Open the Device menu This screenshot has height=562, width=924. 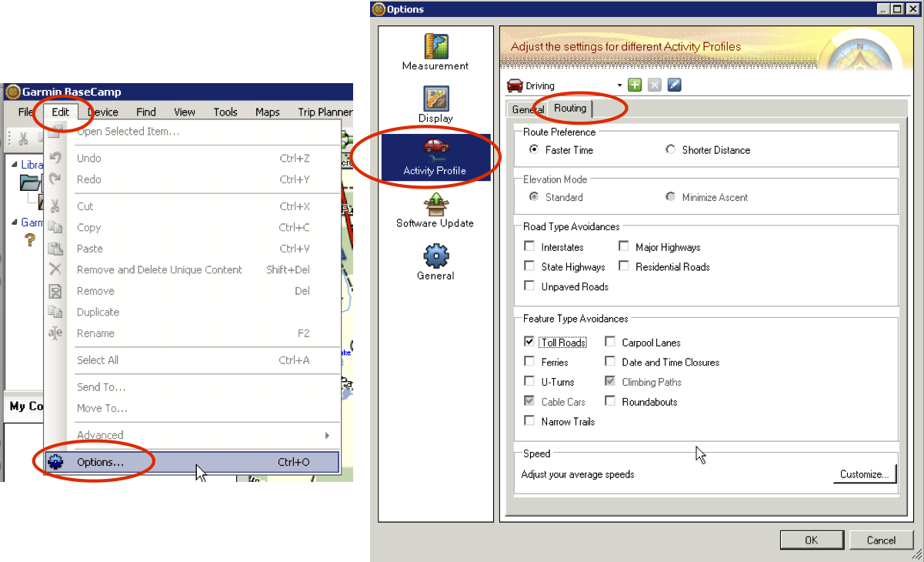coord(102,112)
